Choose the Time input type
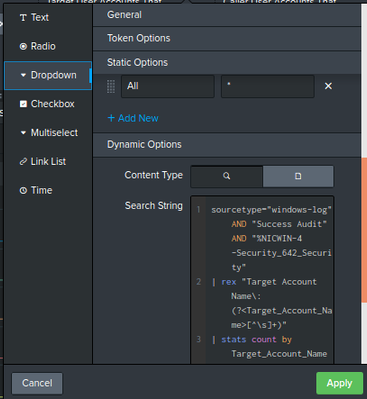Screen dimensions: 367x399 (48, 190)
